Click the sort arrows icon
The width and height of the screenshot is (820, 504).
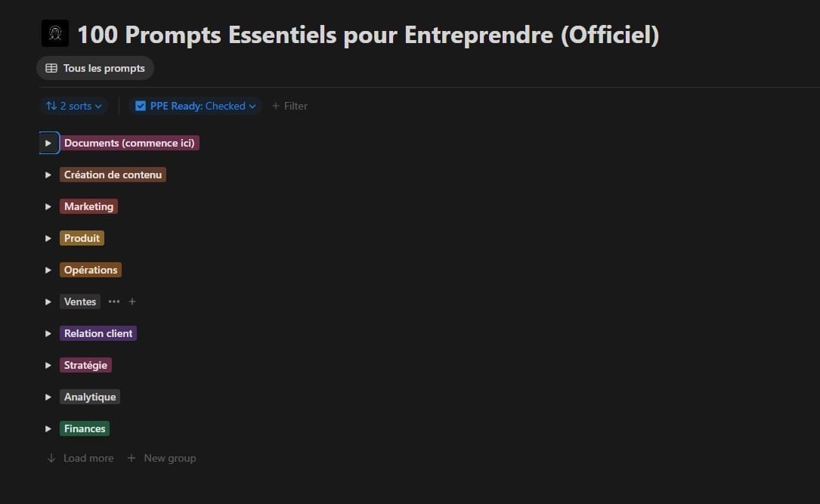51,106
